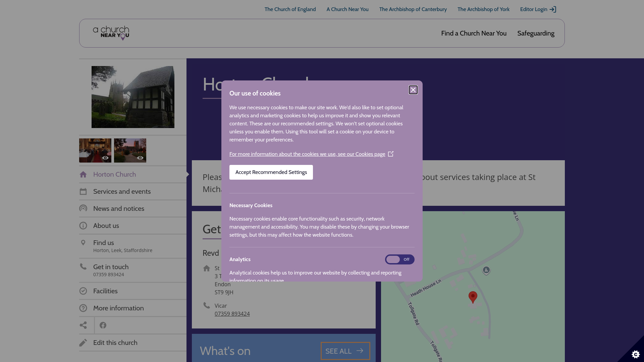This screenshot has height=362, width=644.
Task: Open the Safeguarding menu item
Action: 536,33
